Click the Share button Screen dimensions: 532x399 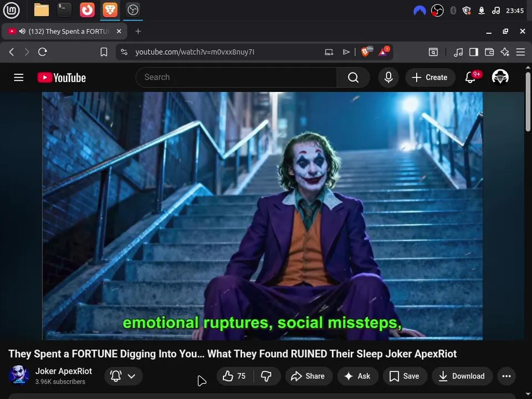pos(309,376)
